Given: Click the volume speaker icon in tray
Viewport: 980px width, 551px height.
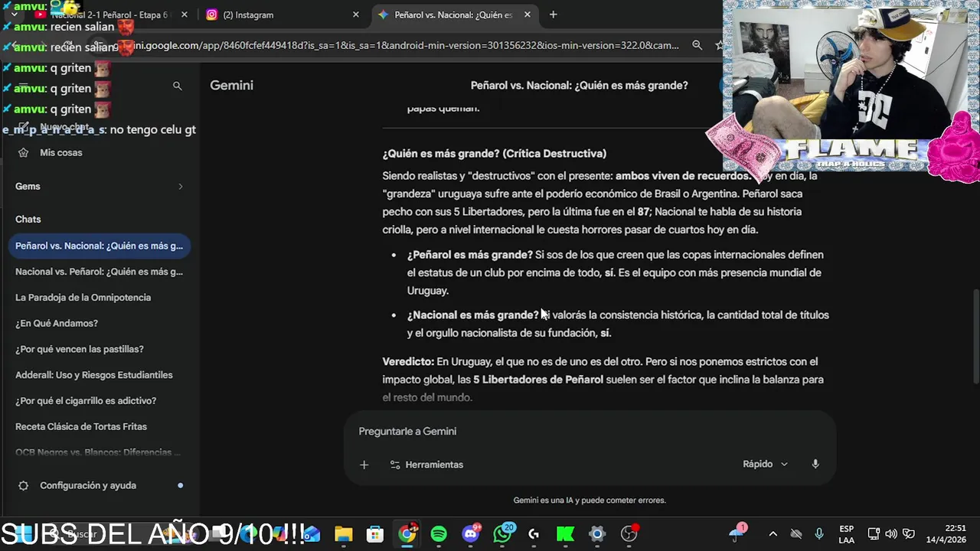Looking at the screenshot, I should pos(891,534).
